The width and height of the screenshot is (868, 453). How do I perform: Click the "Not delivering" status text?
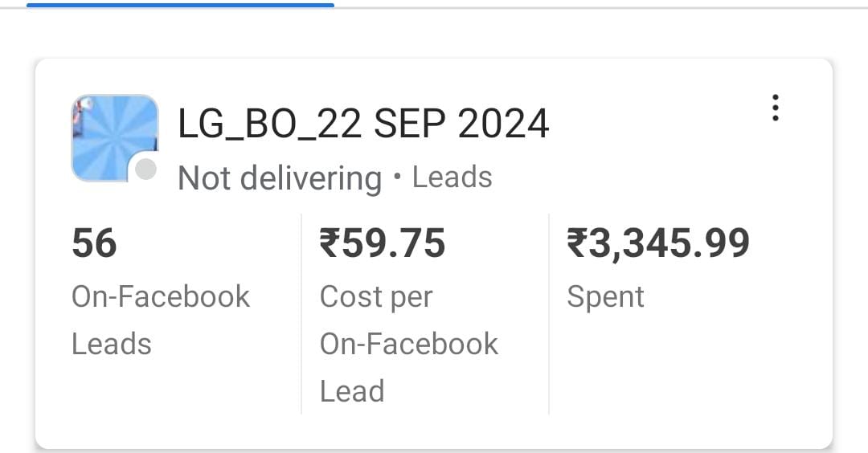[x=280, y=178]
